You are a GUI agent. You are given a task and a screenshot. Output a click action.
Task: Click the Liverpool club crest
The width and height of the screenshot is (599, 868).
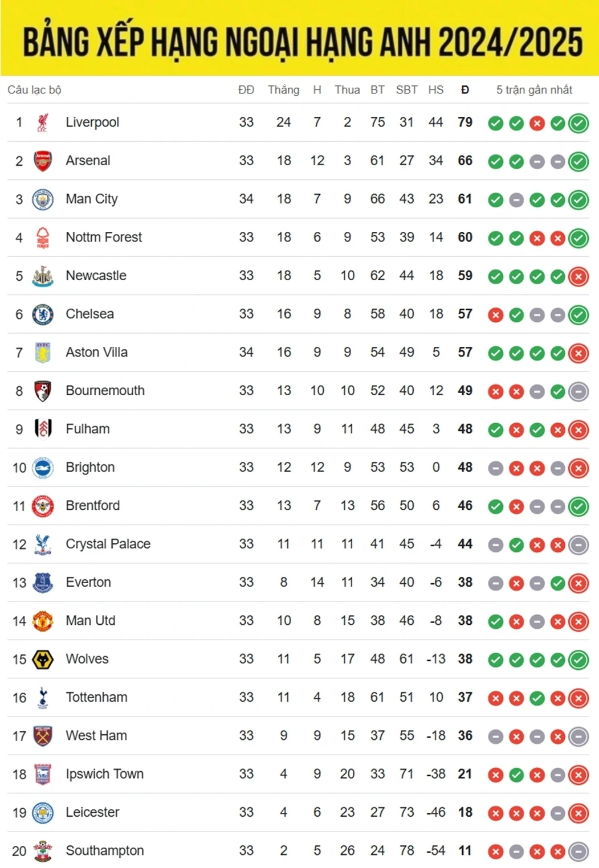click(43, 122)
